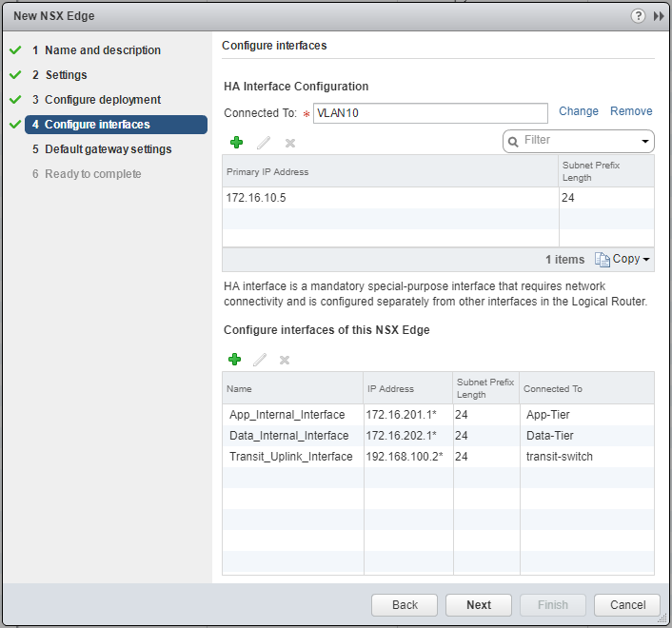Click the double-arrow expand icon in title bar
This screenshot has width=672, height=628.
[658, 16]
